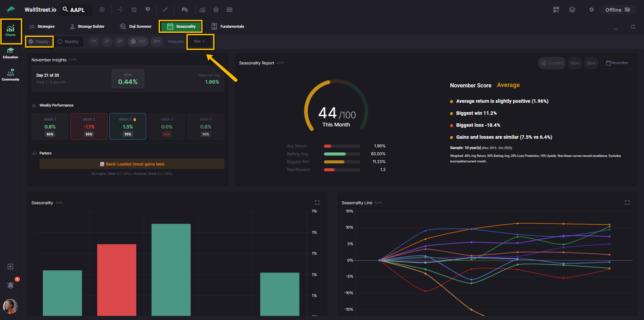The width and height of the screenshot is (644, 320).
Task: Select the Weekly view option
Action: 39,41
